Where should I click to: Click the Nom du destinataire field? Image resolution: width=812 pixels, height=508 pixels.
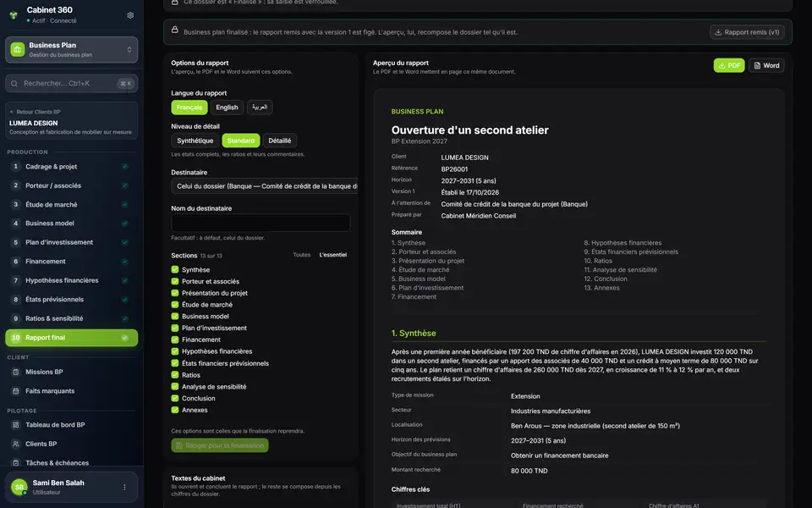tap(261, 223)
